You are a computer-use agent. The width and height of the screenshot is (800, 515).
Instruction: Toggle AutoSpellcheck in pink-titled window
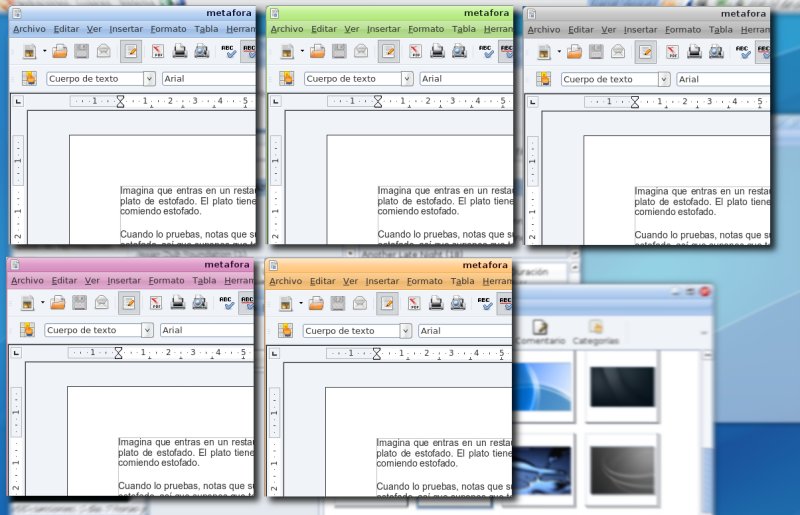(246, 303)
